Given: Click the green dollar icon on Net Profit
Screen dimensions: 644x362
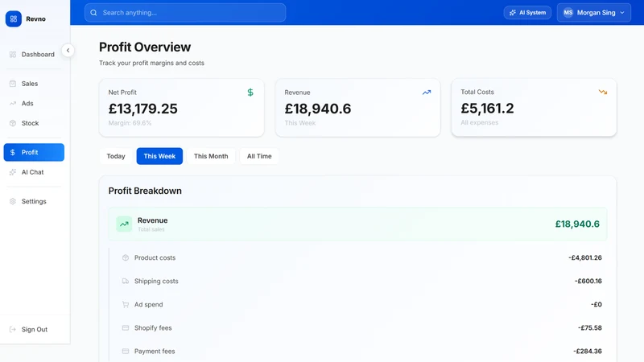Looking at the screenshot, I should 250,93.
